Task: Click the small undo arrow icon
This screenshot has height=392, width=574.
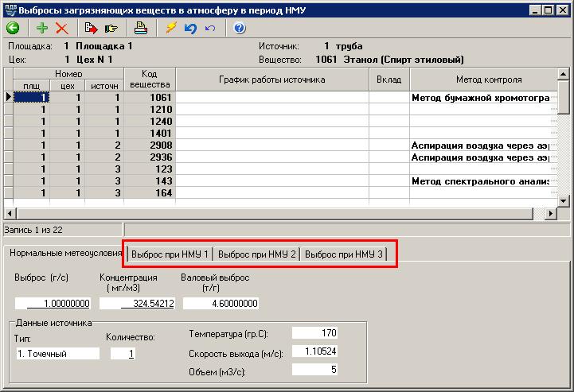Action: point(209,29)
